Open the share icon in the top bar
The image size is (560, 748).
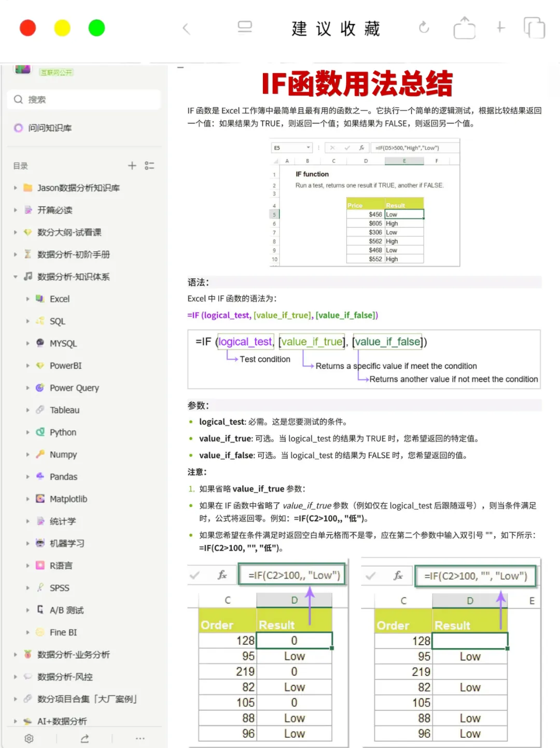click(464, 27)
